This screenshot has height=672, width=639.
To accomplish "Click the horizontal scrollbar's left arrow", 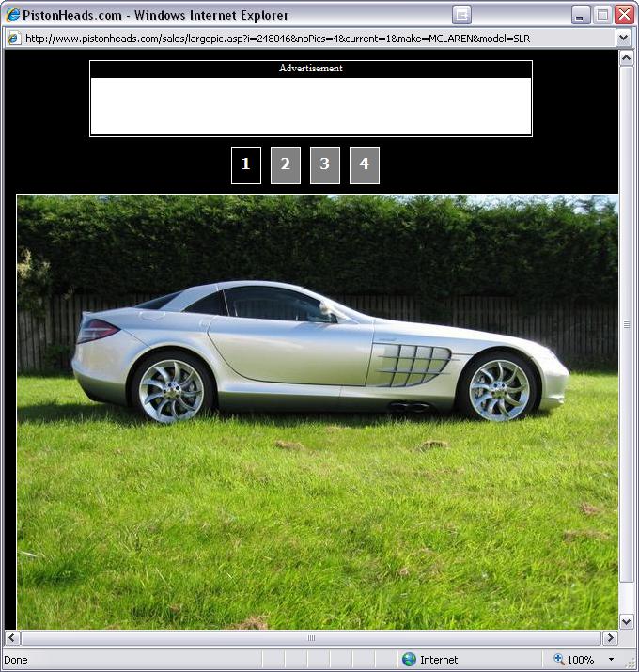I will (12, 638).
